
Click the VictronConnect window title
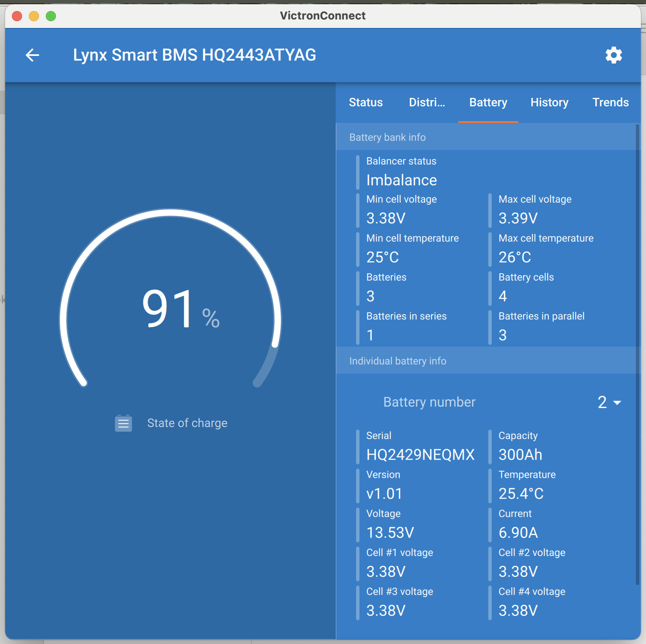tap(323, 16)
